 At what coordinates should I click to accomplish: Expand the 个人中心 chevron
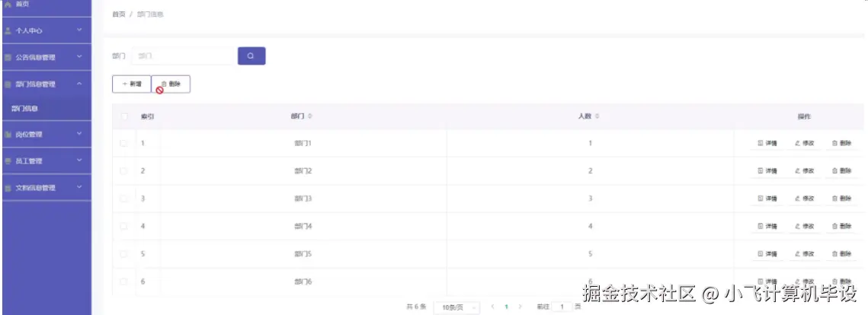79,30
